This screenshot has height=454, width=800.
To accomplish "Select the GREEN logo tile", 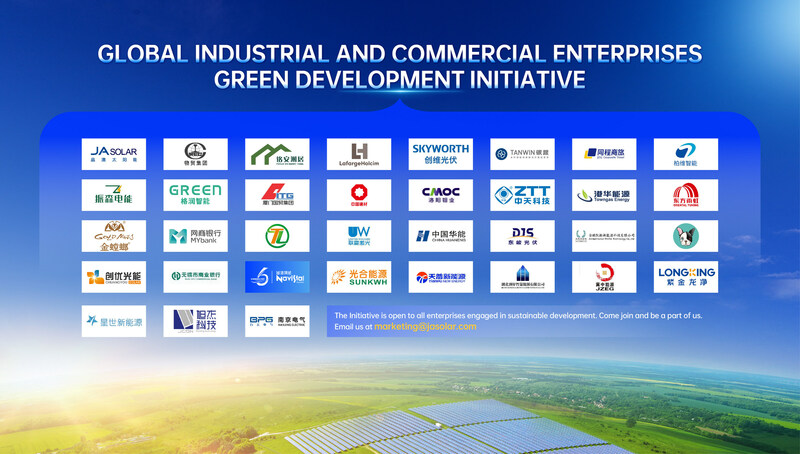I will tap(195, 195).
